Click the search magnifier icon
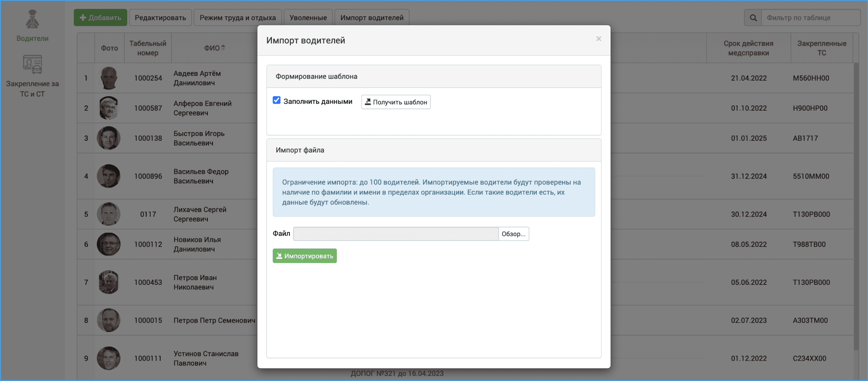 click(753, 18)
